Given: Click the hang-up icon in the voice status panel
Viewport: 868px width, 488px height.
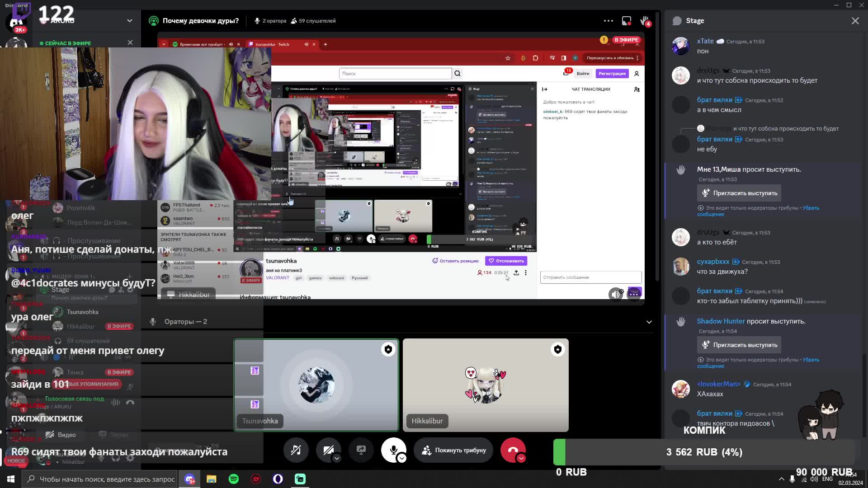Looking at the screenshot, I should point(130,402).
